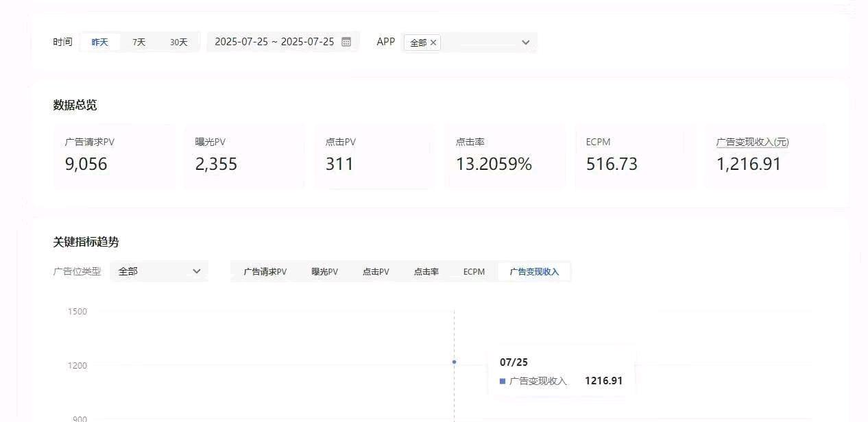This screenshot has width=868, height=422.
Task: Click the 曝光PV card value 2,355
Action: (216, 164)
